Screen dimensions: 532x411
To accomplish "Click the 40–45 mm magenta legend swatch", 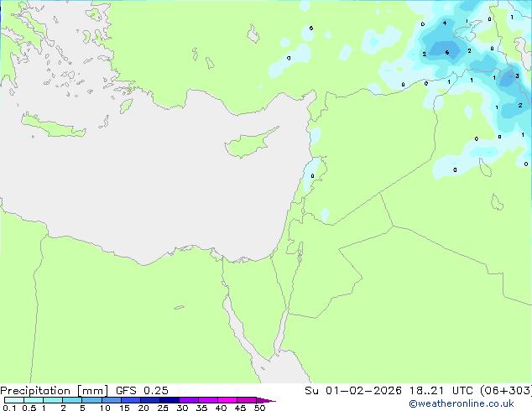I will click(227, 400).
